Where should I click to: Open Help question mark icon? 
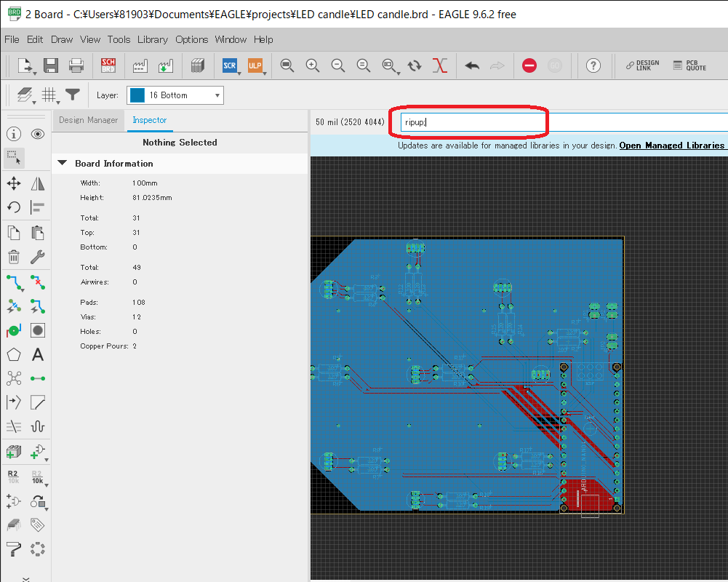tap(593, 65)
